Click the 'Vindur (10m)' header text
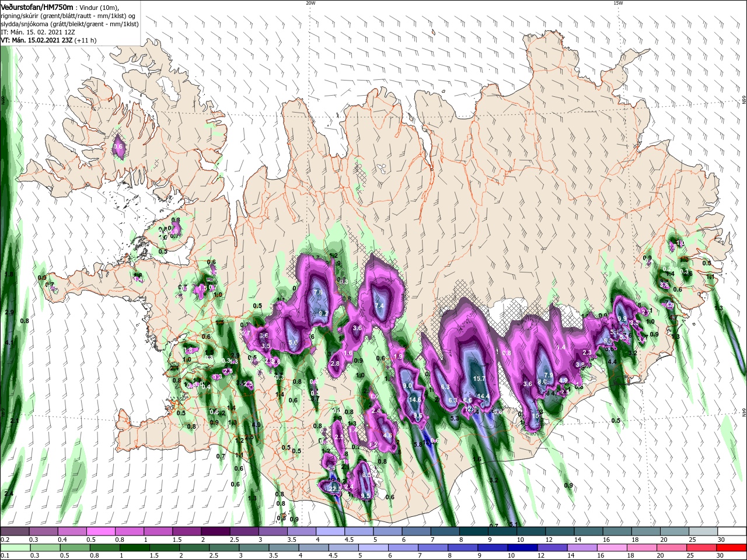747x560 pixels. [100, 7]
